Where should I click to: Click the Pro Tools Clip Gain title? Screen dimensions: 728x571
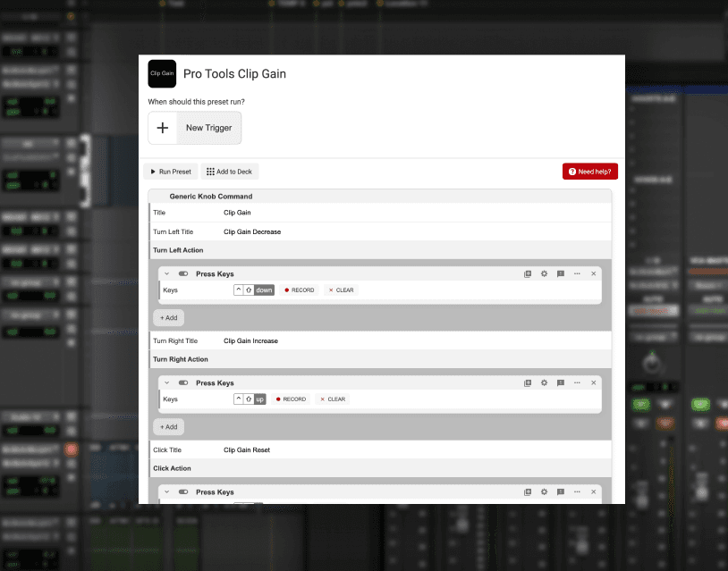point(234,74)
